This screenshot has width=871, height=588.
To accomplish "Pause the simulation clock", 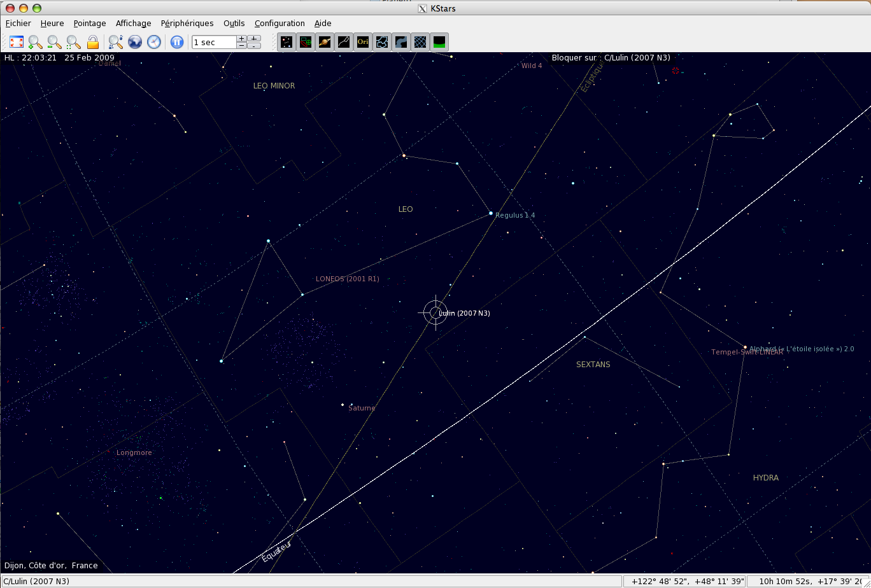I will (177, 42).
